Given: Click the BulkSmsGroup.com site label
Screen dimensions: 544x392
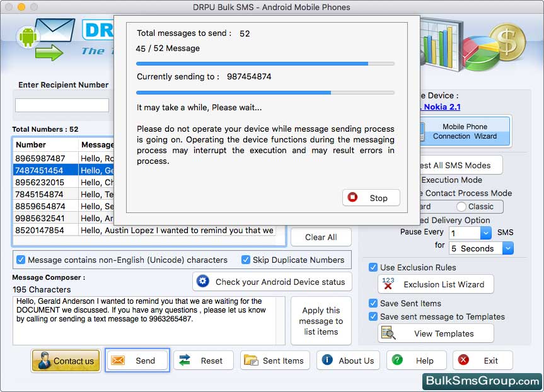Looking at the screenshot, I should (x=482, y=381).
